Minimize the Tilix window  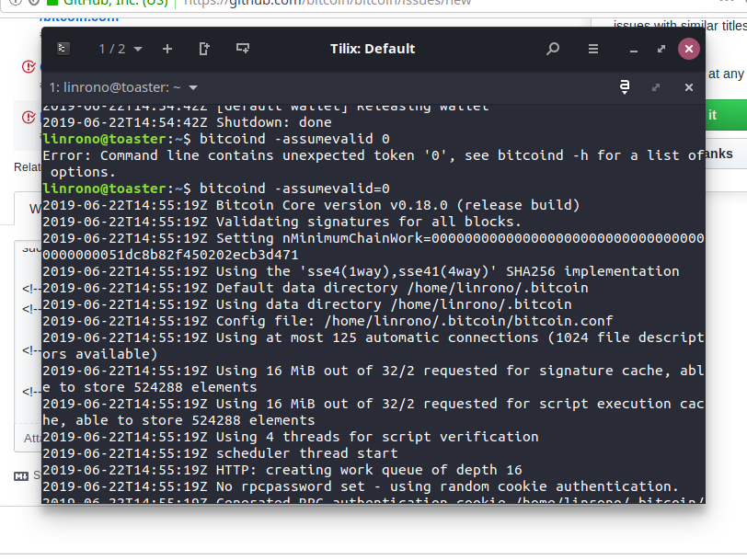[x=634, y=50]
